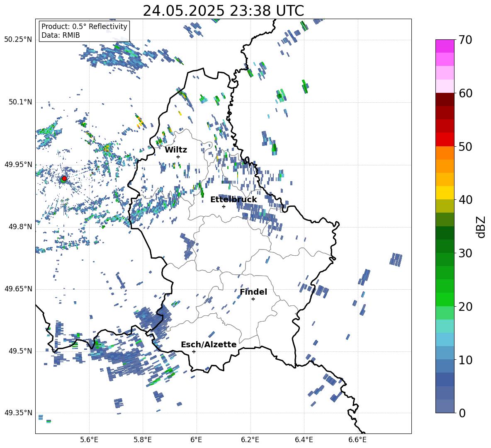Click the 70 label on the colorbar
This screenshot has height=448, width=491.
[465, 40]
